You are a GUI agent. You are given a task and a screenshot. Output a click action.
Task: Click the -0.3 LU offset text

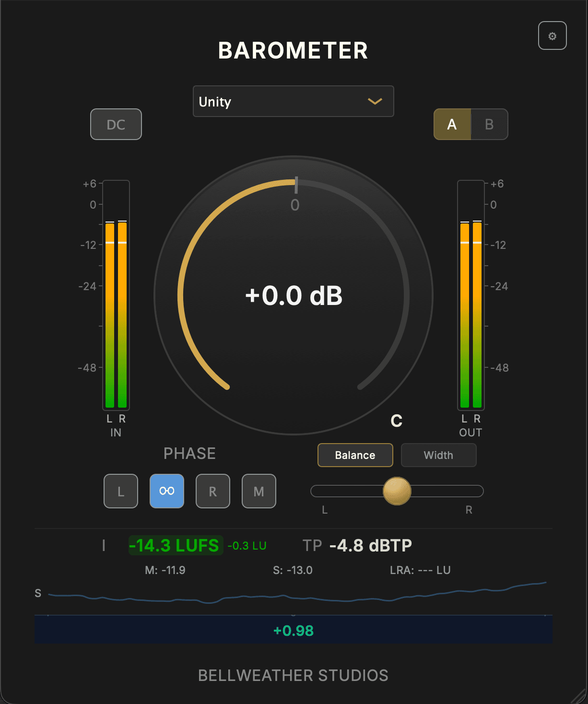tap(247, 546)
